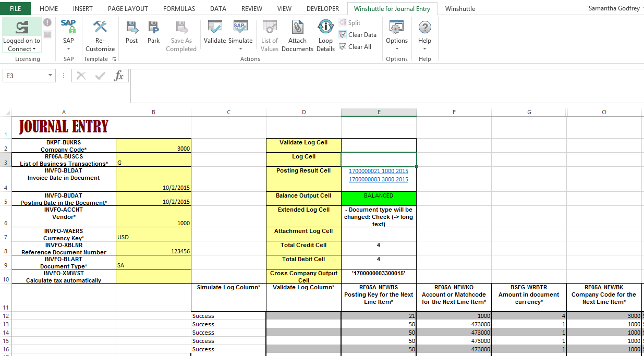
Task: Click the Company Code value 3000
Action: pos(154,145)
